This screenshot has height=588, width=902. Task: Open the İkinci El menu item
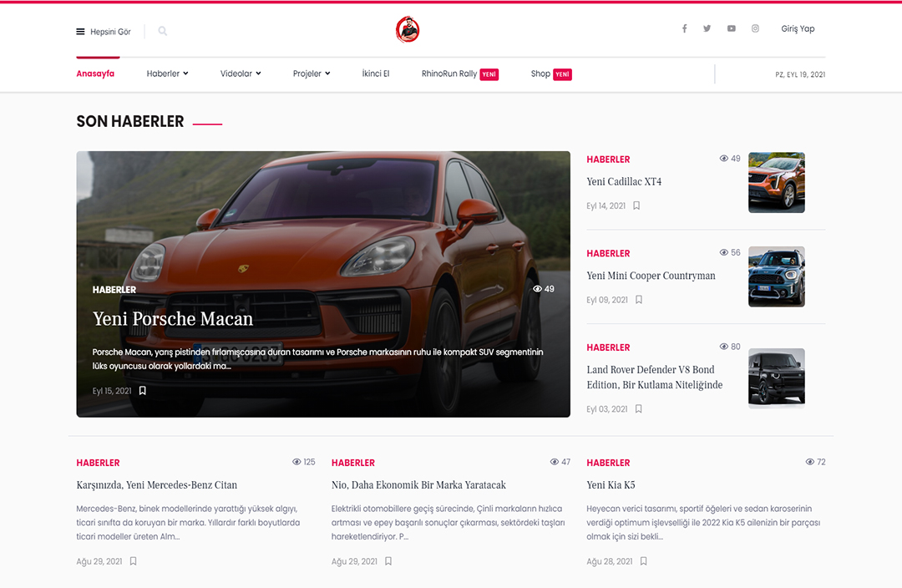376,73
